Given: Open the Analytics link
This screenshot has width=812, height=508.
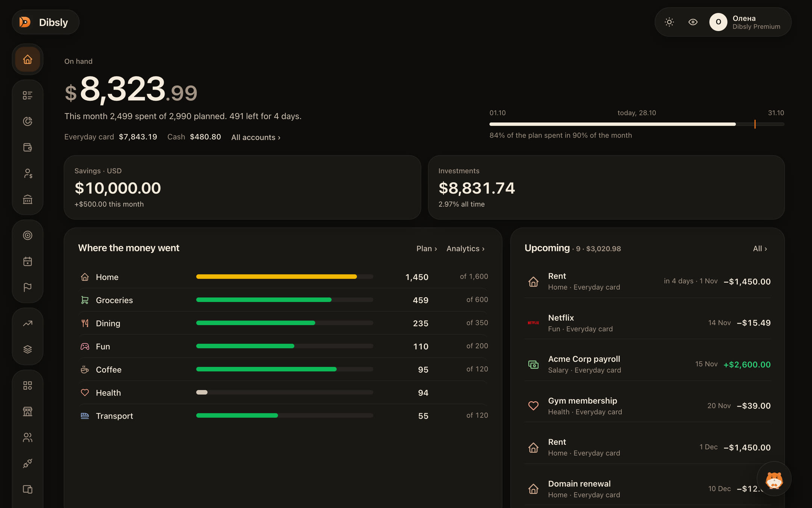Looking at the screenshot, I should click(x=465, y=248).
